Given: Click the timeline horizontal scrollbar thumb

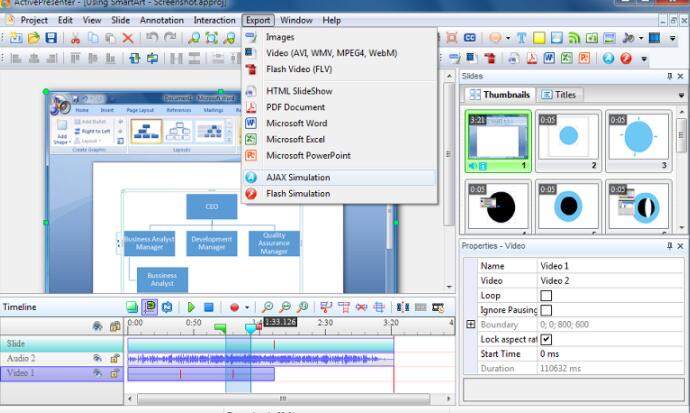Looking at the screenshot, I should pyautogui.click(x=283, y=399).
